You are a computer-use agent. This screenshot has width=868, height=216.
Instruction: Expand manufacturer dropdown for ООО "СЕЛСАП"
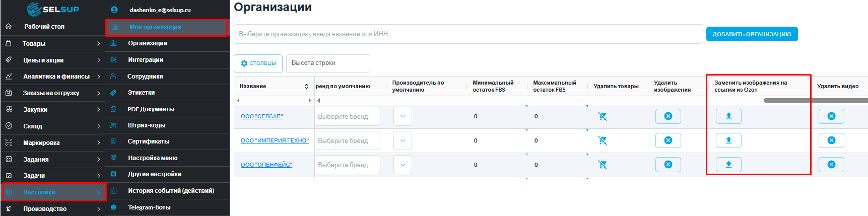coord(403,116)
